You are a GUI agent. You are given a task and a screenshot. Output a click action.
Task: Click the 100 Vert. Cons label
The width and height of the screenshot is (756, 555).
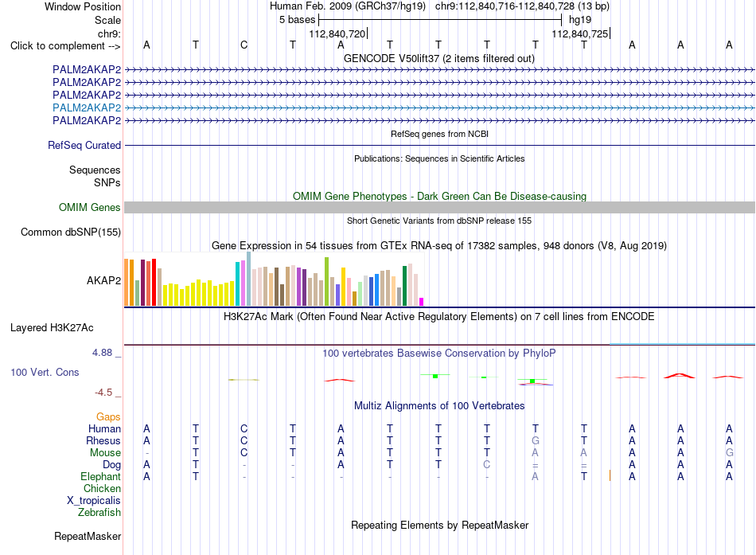tap(45, 372)
